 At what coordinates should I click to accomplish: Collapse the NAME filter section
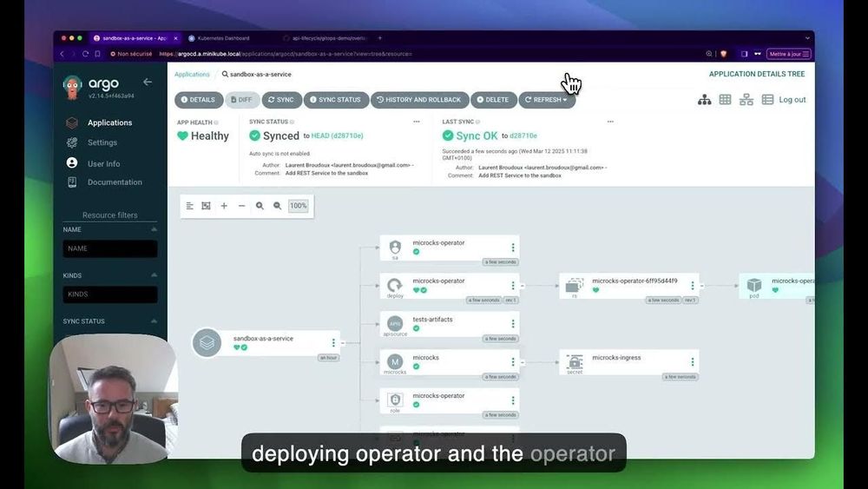[154, 229]
